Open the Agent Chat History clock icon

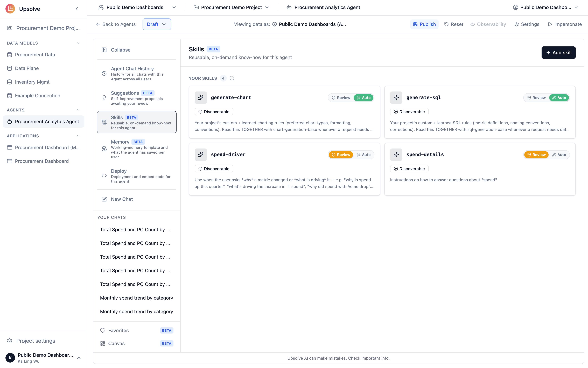(104, 74)
